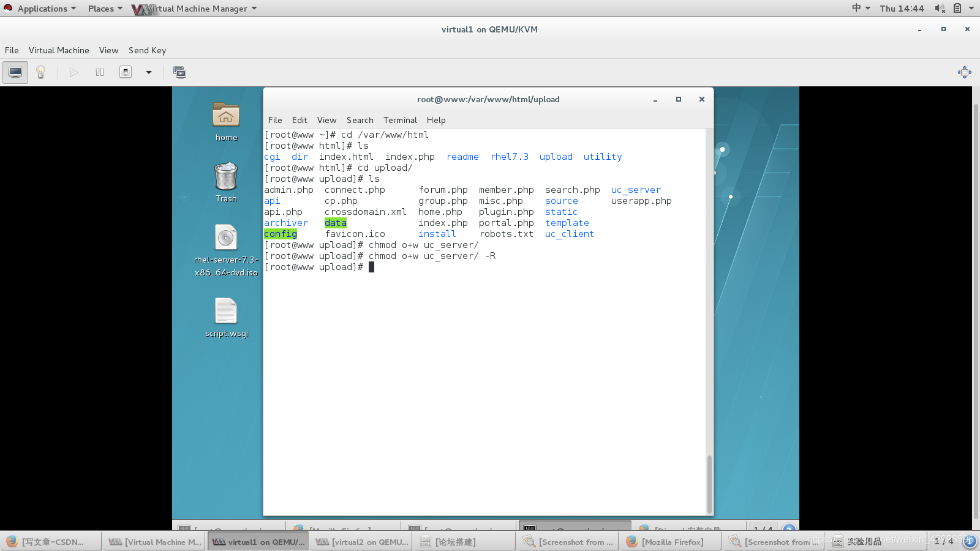Screen dimensions: 980x551
Task: Open the clipboard indicator in top panel
Action: tap(957, 8)
